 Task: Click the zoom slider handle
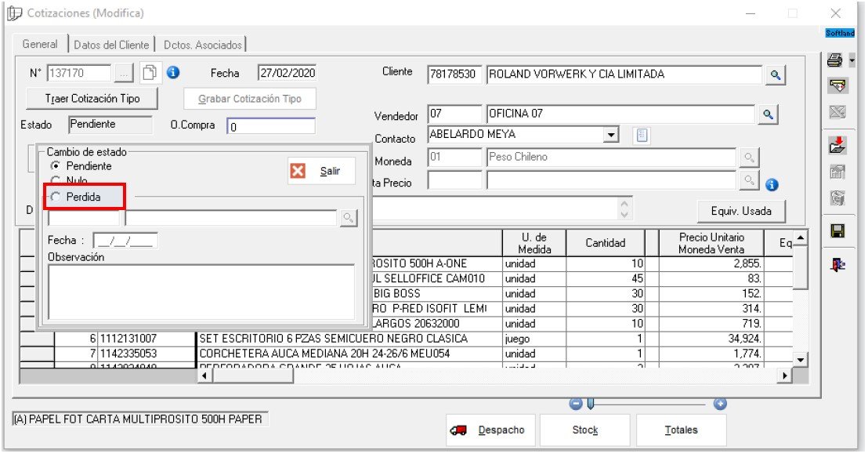(x=591, y=404)
